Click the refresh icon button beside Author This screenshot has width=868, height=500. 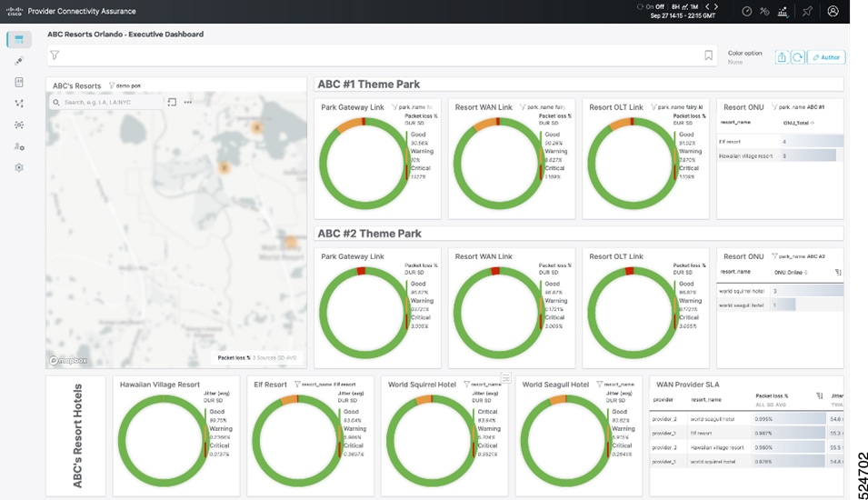point(797,57)
